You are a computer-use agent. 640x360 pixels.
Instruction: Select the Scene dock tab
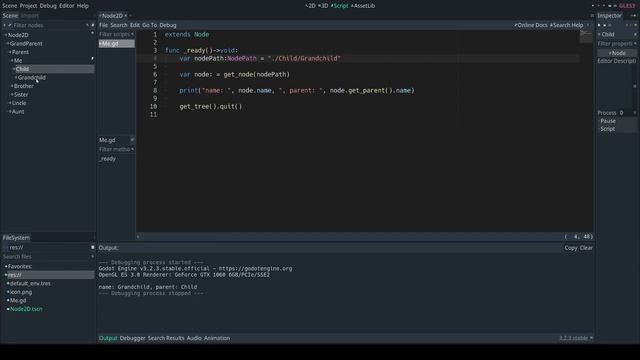coord(10,16)
